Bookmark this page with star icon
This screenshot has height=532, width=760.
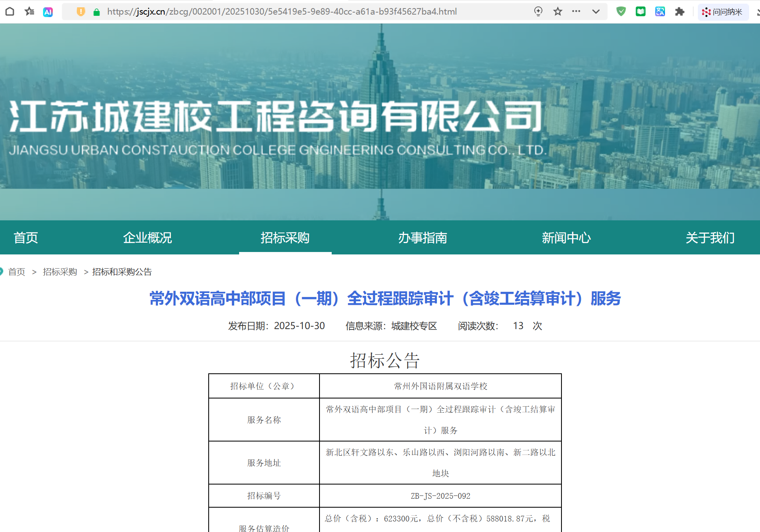click(x=558, y=11)
